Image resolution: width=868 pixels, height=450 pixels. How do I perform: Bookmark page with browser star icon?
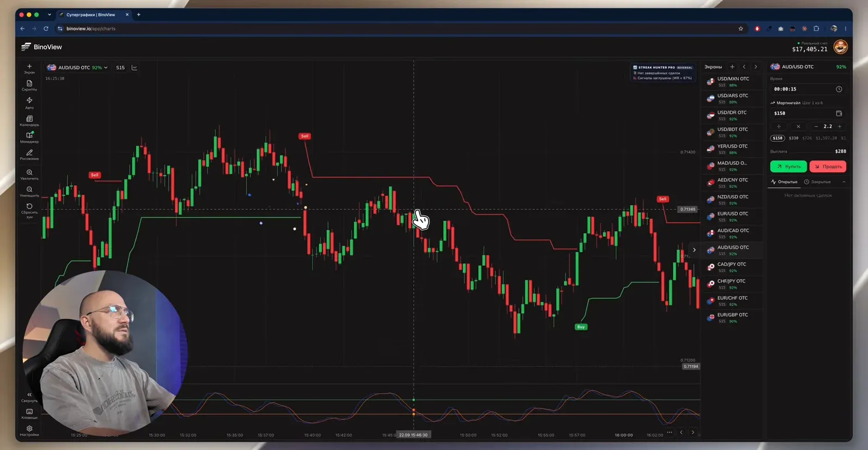click(741, 29)
